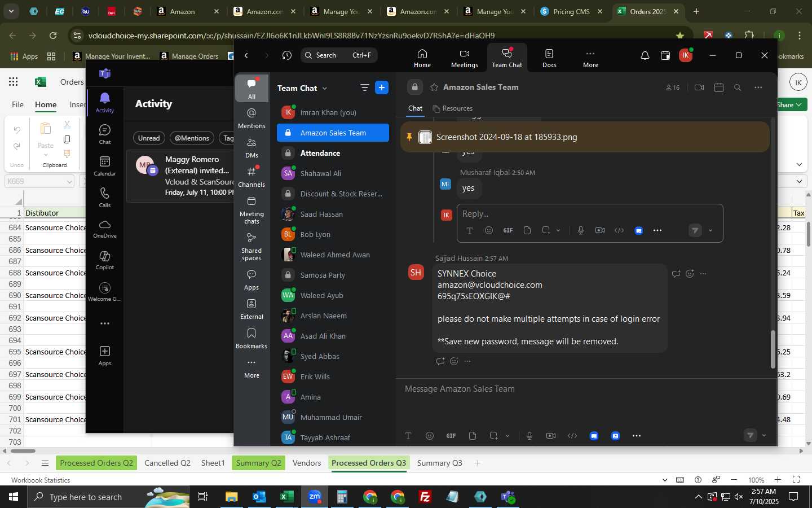
Task: Star the Amazon Sales Team channel
Action: tap(434, 87)
